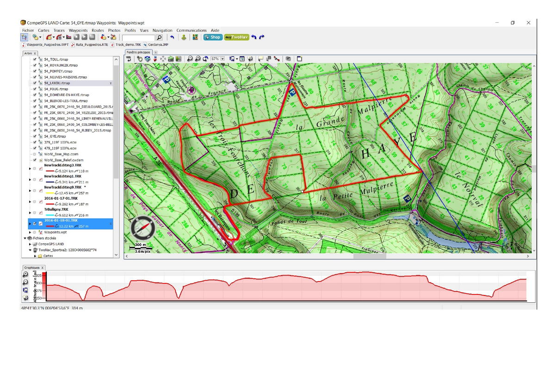555x392 pixels.
Task: Expand the 2016-01-17-01.TRK track node
Action: click(30, 202)
